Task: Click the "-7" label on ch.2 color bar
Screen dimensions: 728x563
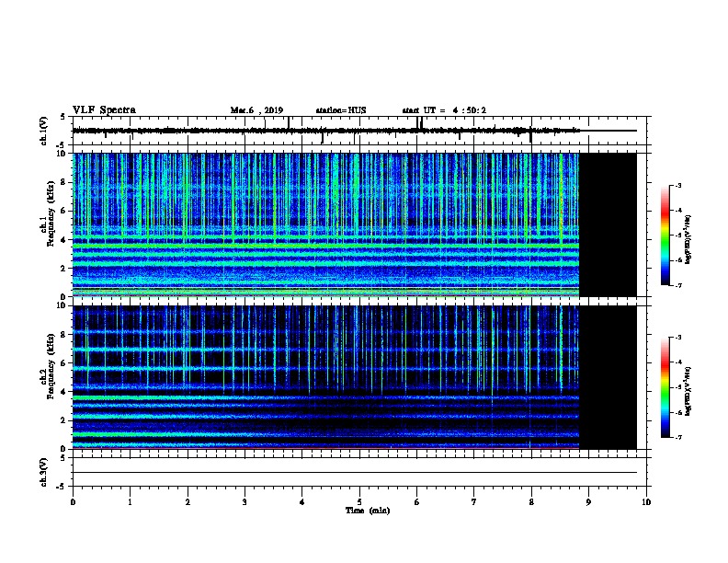Action: click(677, 437)
